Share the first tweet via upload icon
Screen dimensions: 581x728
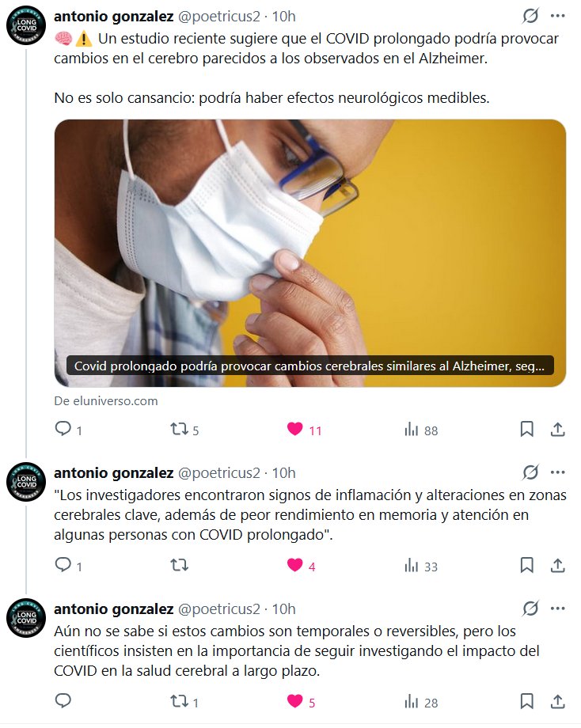(x=558, y=430)
